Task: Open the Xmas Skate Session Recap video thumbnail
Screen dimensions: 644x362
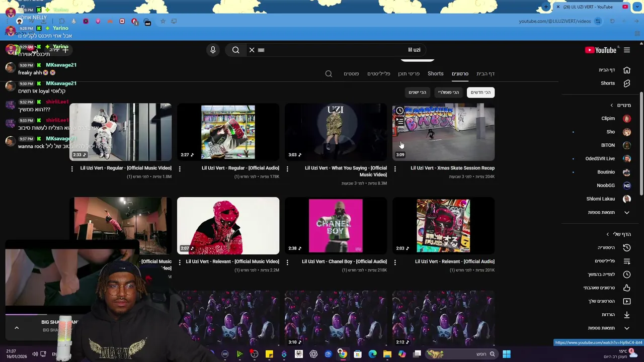Action: pyautogui.click(x=443, y=132)
